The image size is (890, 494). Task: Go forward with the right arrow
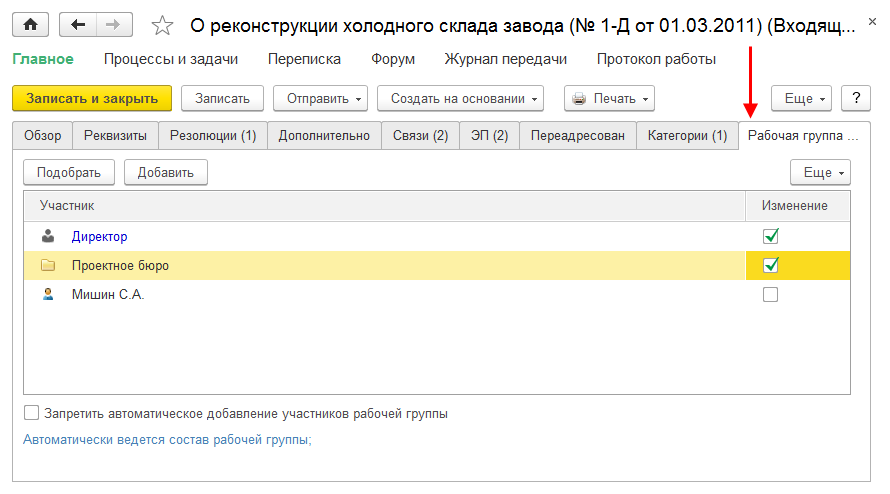[x=112, y=25]
